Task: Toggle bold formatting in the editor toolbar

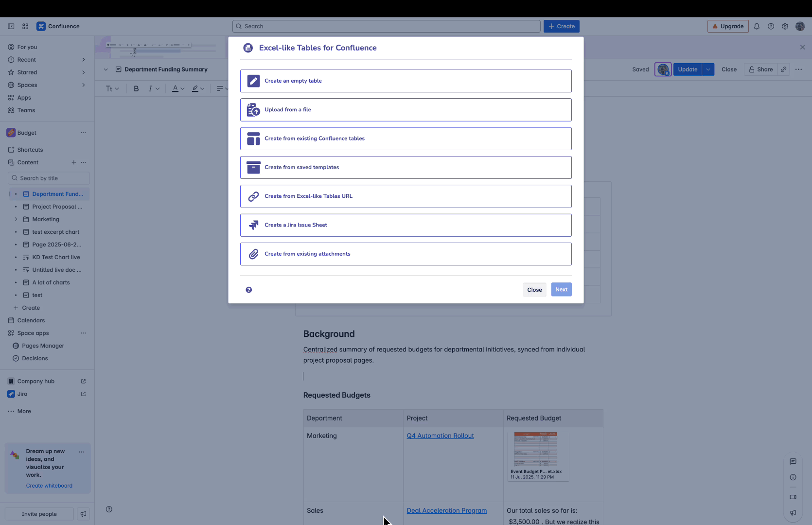Action: [x=136, y=88]
